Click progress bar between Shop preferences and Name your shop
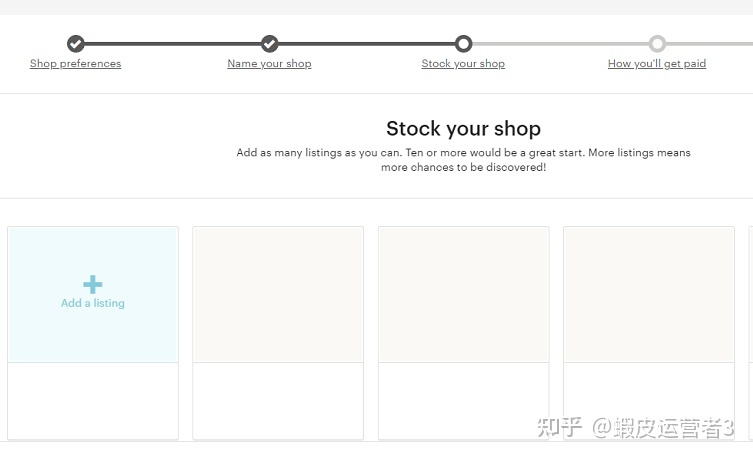This screenshot has height=459, width=753. [x=172, y=44]
